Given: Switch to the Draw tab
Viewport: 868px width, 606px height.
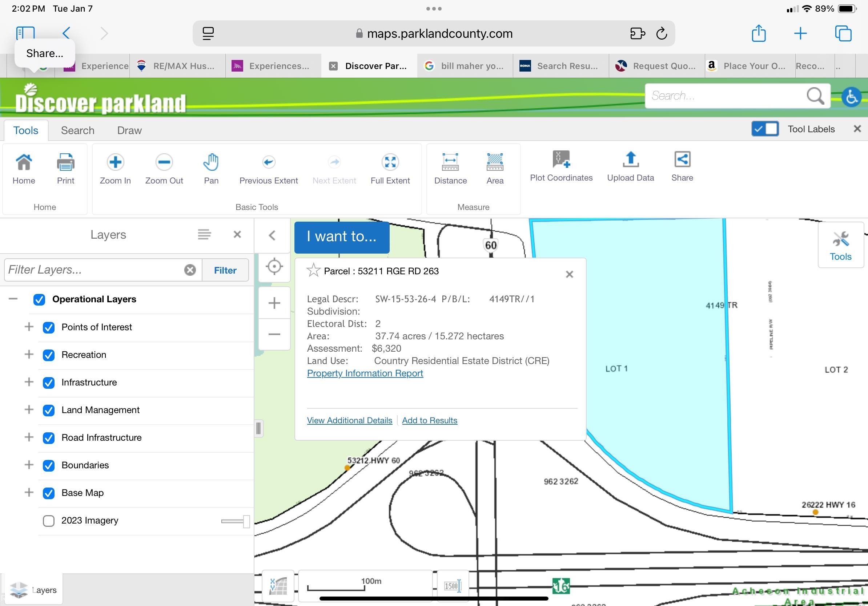Looking at the screenshot, I should click(129, 130).
